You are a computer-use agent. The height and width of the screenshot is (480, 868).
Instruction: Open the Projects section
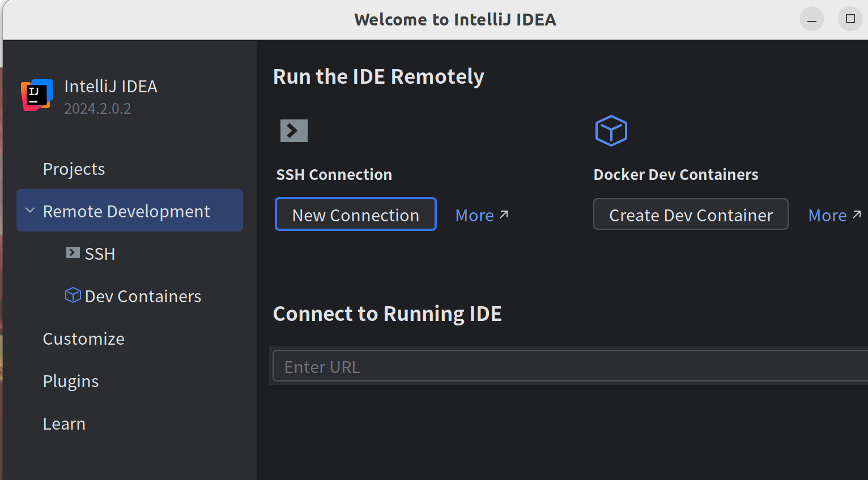[74, 169]
